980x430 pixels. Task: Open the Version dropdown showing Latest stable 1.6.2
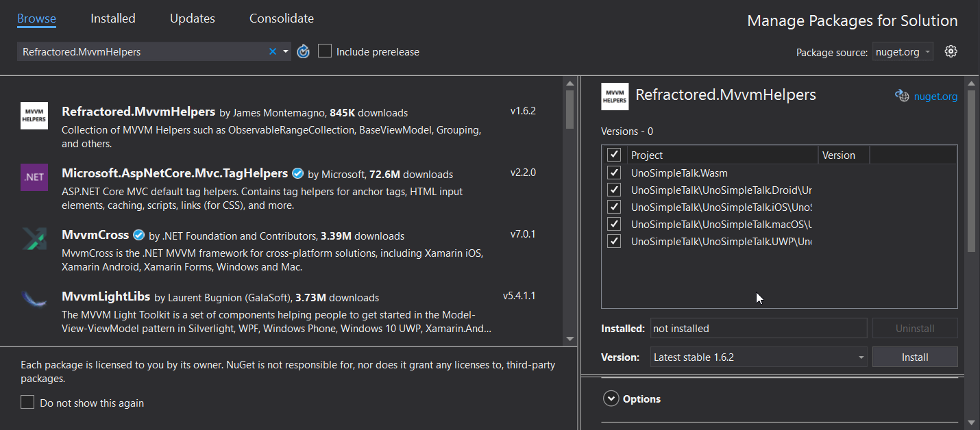click(759, 357)
